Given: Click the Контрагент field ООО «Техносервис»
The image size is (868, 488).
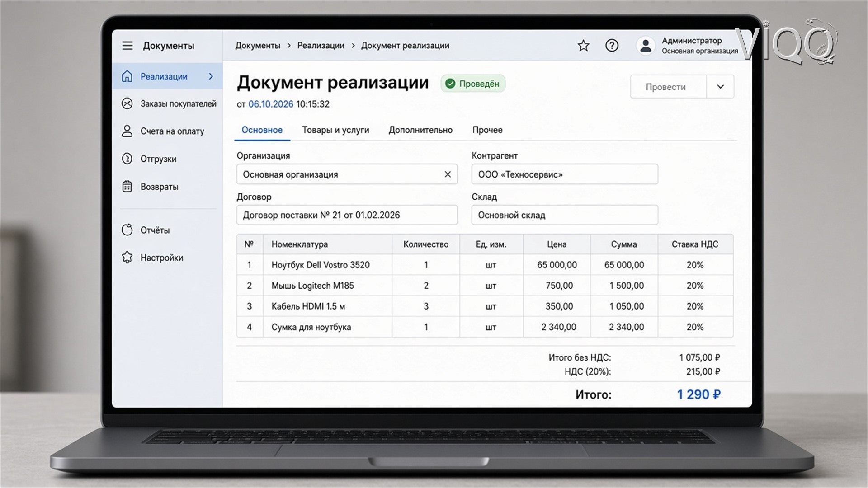Looking at the screenshot, I should click(565, 174).
